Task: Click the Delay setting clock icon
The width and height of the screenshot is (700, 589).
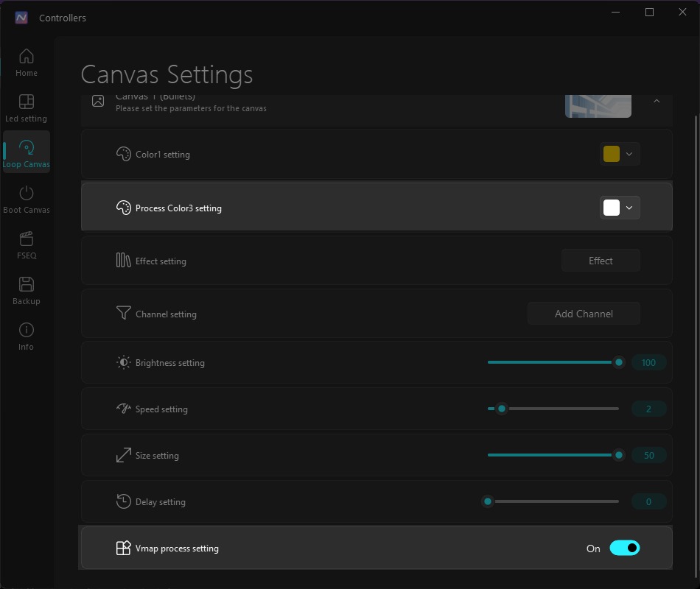Action: (123, 501)
